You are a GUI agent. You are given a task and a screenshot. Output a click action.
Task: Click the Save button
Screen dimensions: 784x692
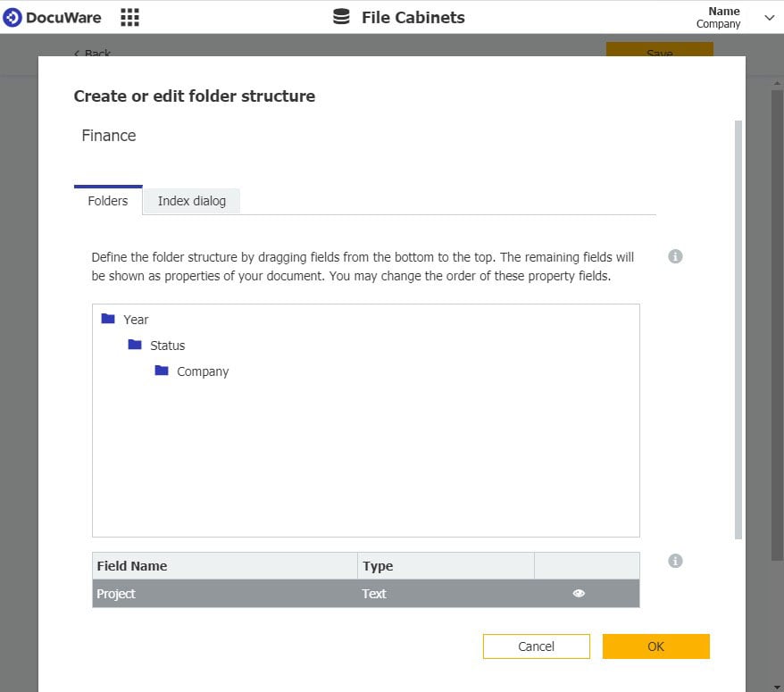[658, 54]
